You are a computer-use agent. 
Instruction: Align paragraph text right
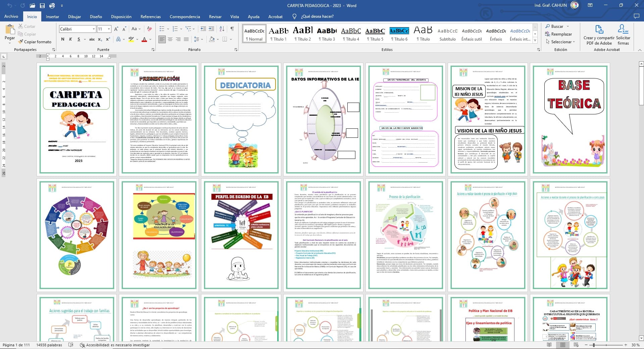coord(178,39)
